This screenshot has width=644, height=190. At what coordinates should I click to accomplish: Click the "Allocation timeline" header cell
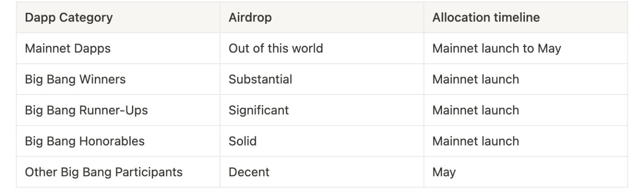486,18
